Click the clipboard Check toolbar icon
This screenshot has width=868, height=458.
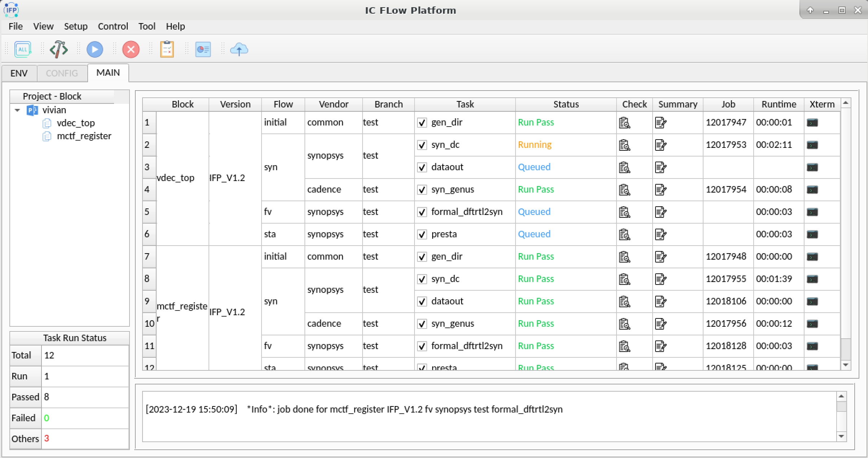[x=167, y=49]
